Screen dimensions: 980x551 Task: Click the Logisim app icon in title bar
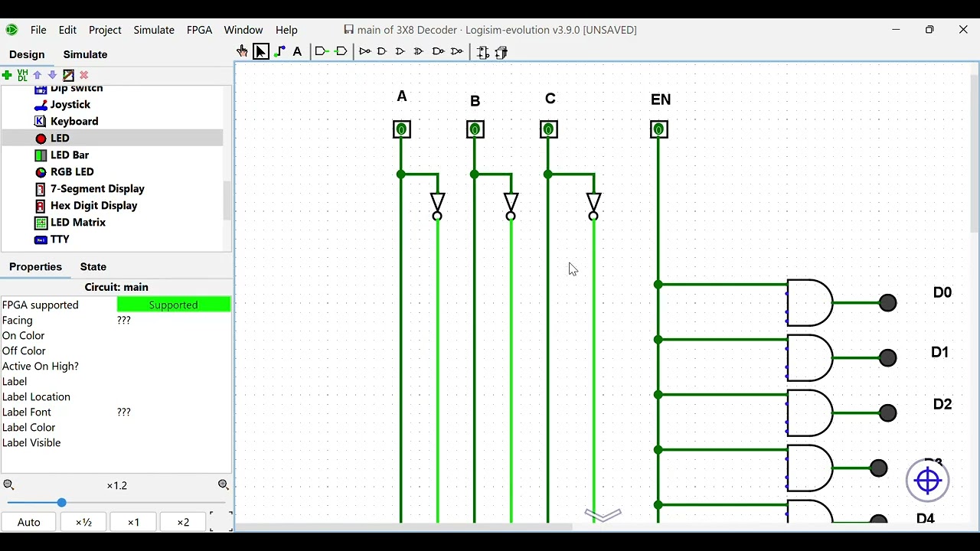coord(12,30)
